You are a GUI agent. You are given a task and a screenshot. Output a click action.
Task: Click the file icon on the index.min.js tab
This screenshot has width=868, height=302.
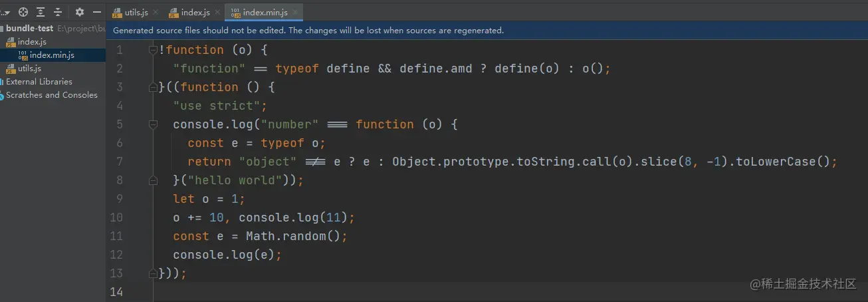pos(235,13)
